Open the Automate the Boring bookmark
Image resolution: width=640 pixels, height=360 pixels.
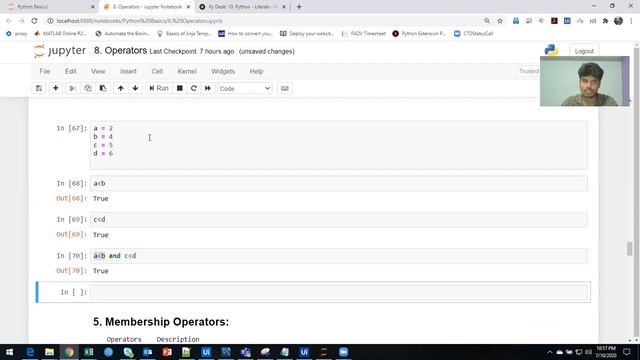click(x=122, y=33)
